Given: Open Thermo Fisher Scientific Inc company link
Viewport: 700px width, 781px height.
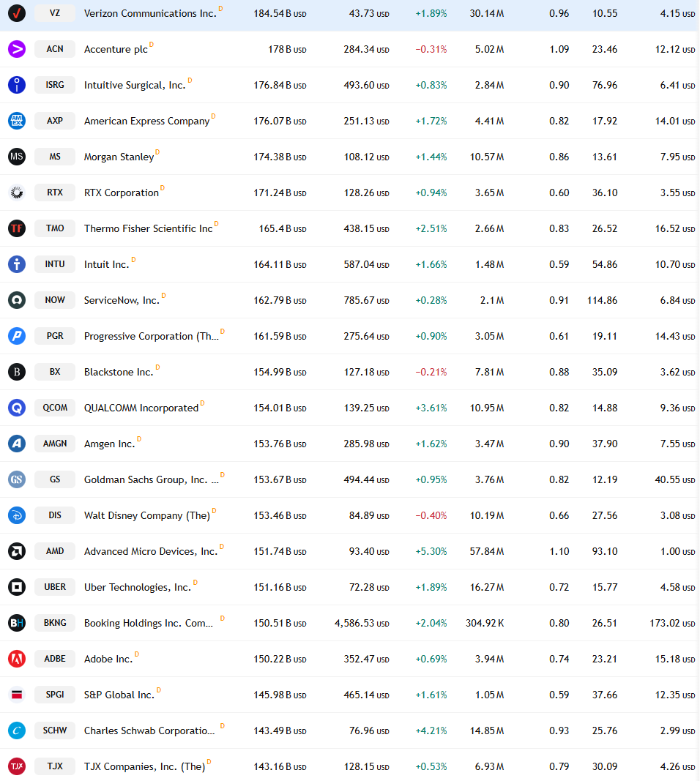Looking at the screenshot, I should (x=148, y=228).
